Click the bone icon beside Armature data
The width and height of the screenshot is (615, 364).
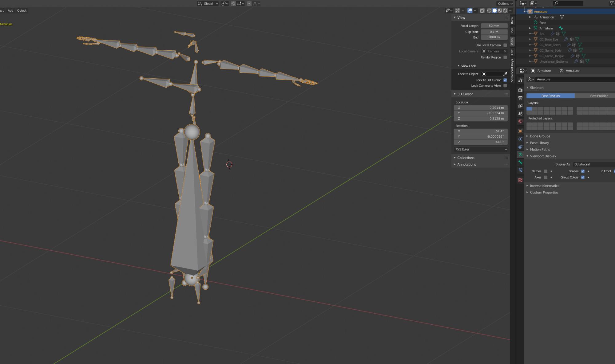(x=561, y=28)
